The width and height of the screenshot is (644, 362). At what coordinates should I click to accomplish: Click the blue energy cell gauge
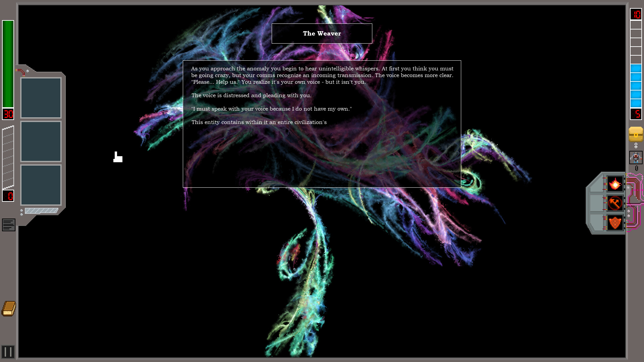tap(636, 64)
